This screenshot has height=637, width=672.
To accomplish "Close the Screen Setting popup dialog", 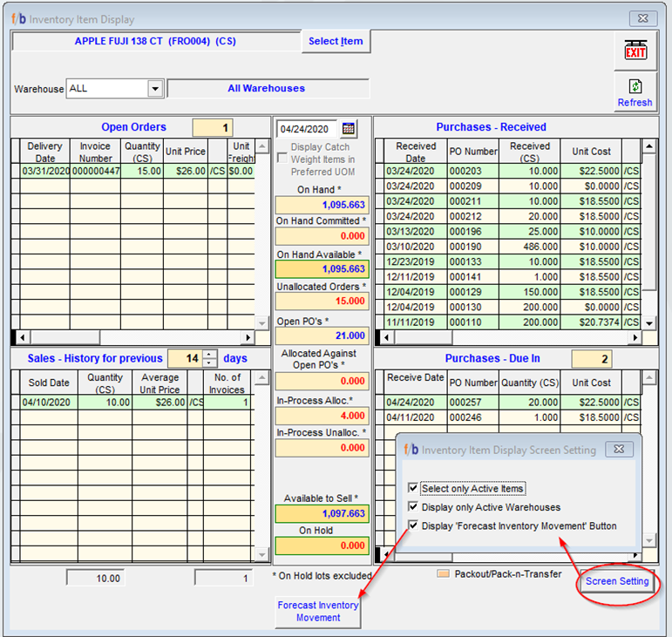I will [x=619, y=450].
